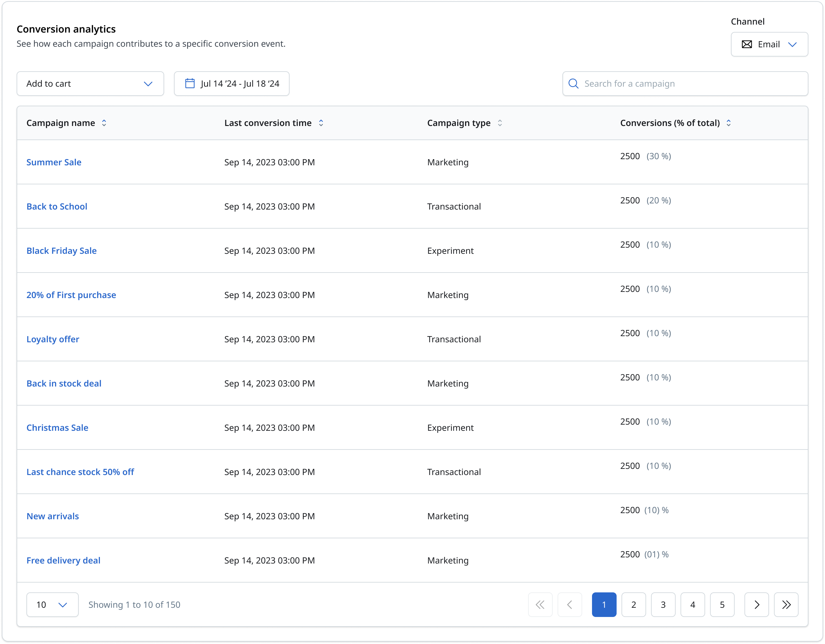
Task: Open the Email channel dropdown
Action: coord(769,44)
